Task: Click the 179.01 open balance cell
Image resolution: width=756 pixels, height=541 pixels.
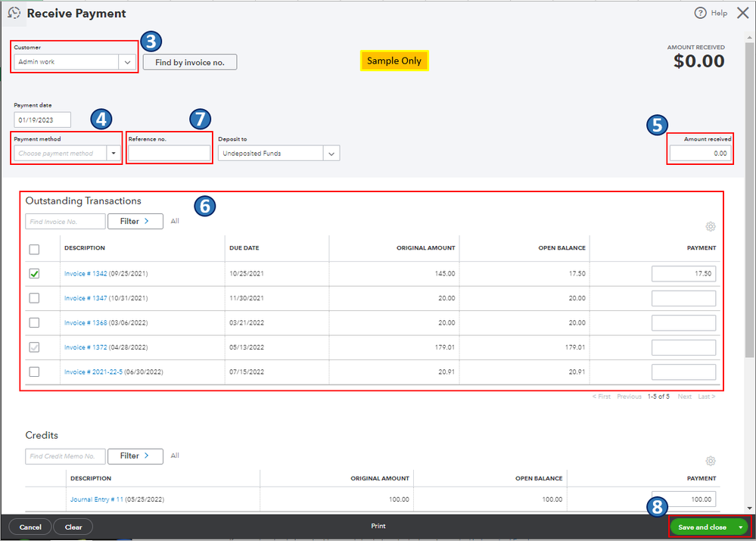Action: coord(575,347)
